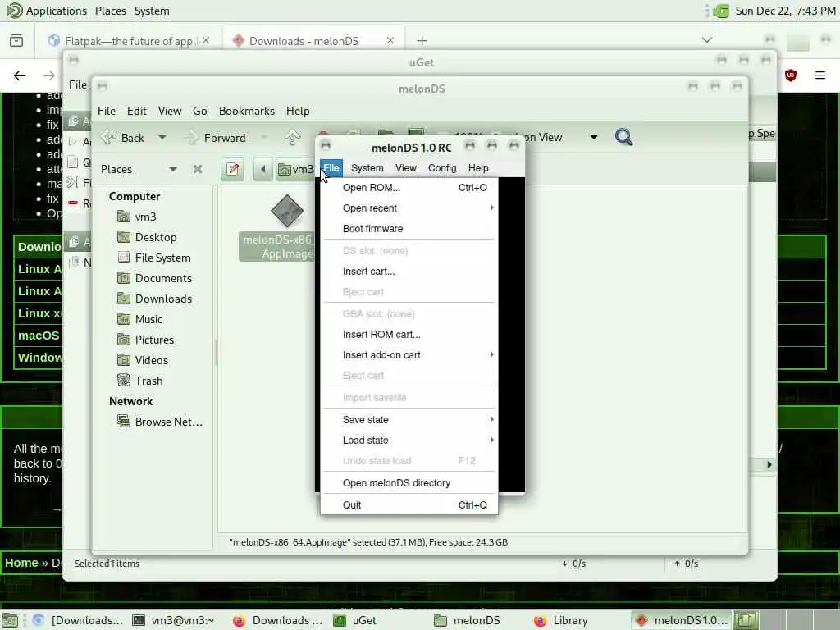Screen dimensions: 840x630
Task: Select Boot firmware menu entry
Action: click(x=409, y=229)
